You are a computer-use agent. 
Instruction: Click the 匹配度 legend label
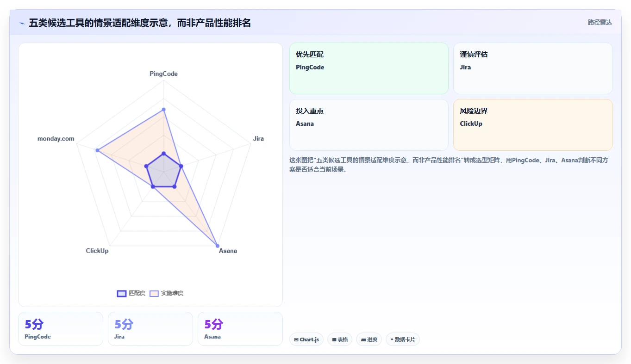pyautogui.click(x=137, y=293)
